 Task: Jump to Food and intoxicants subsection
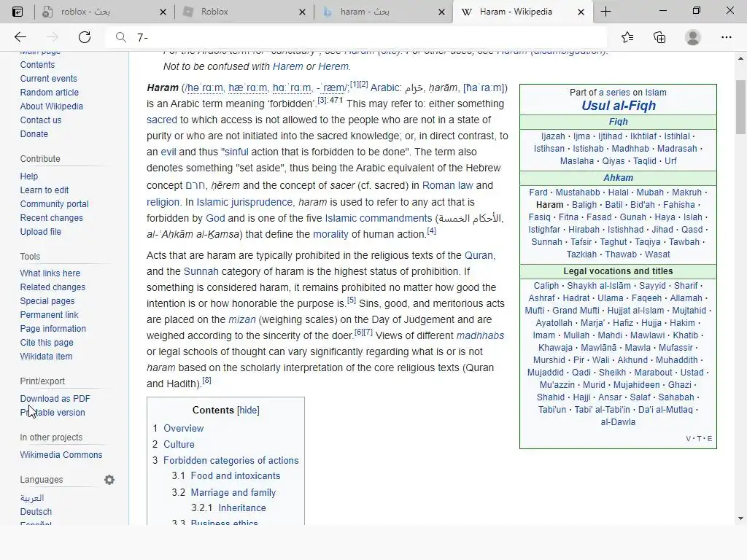click(236, 475)
